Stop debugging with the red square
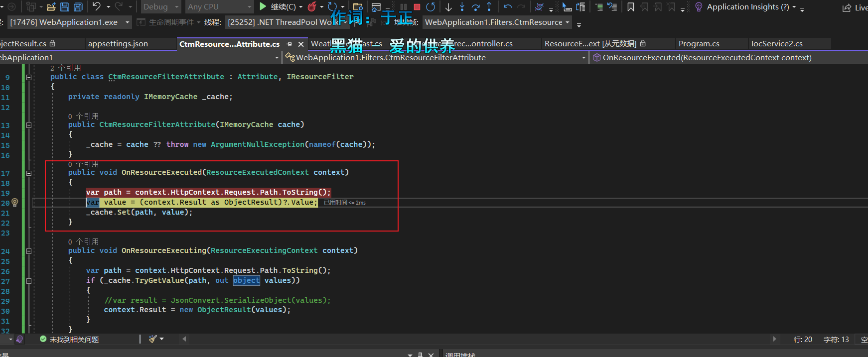 (x=417, y=7)
